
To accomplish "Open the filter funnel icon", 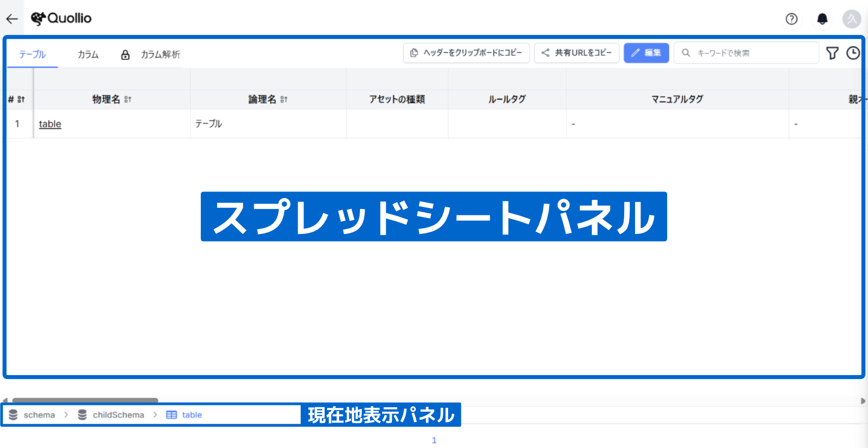I will click(x=832, y=53).
